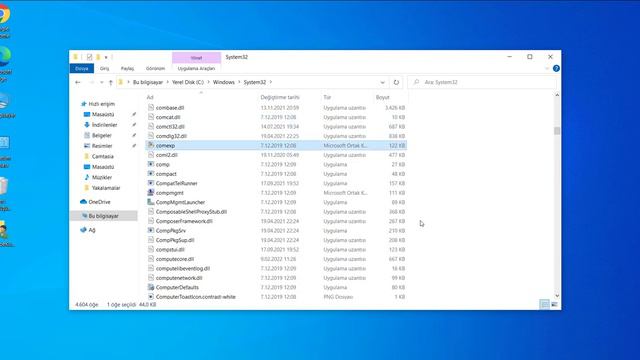Select Hızlı erişim in navigation pane
Screen dimensions: 640x360
(101, 104)
